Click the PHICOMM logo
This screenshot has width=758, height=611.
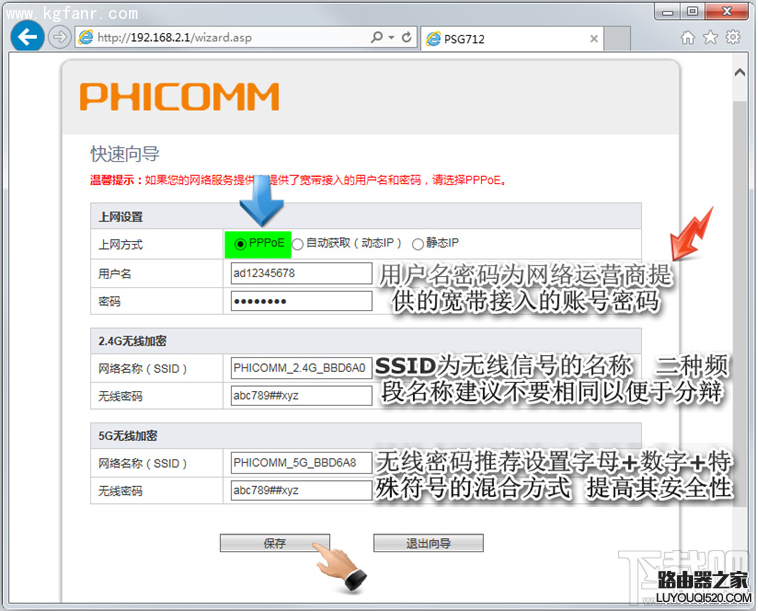tap(179, 96)
